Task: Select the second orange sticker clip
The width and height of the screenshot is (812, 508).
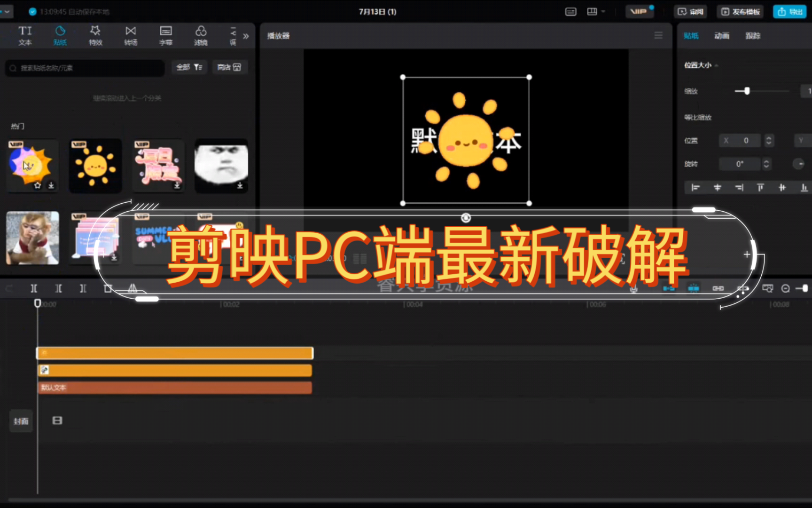Action: point(175,370)
